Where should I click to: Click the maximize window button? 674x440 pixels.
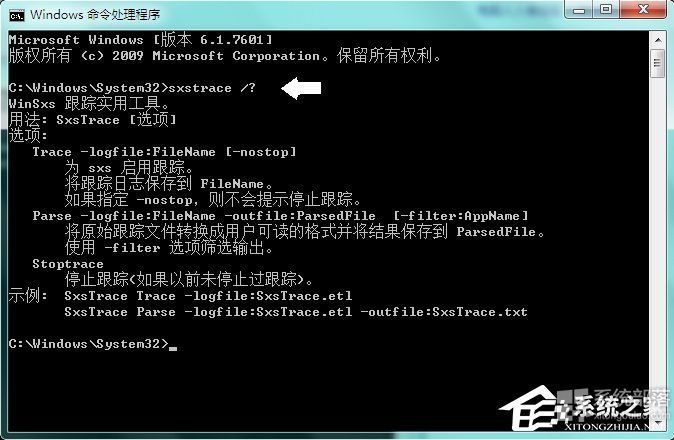click(x=606, y=9)
